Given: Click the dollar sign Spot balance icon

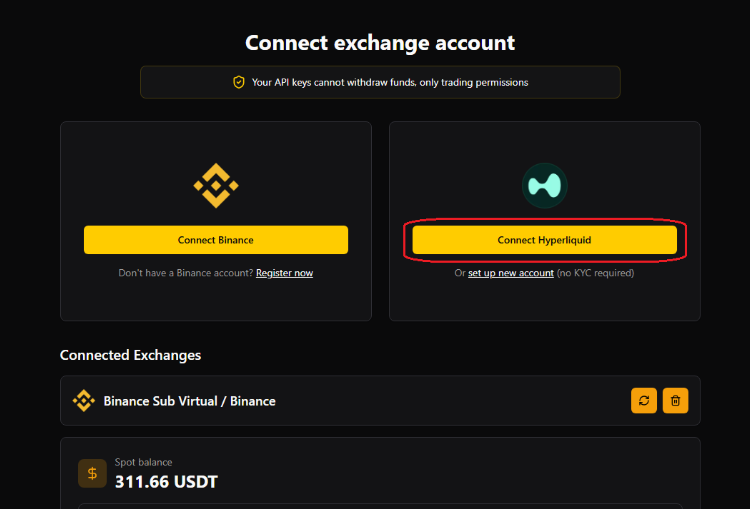Looking at the screenshot, I should tap(92, 474).
